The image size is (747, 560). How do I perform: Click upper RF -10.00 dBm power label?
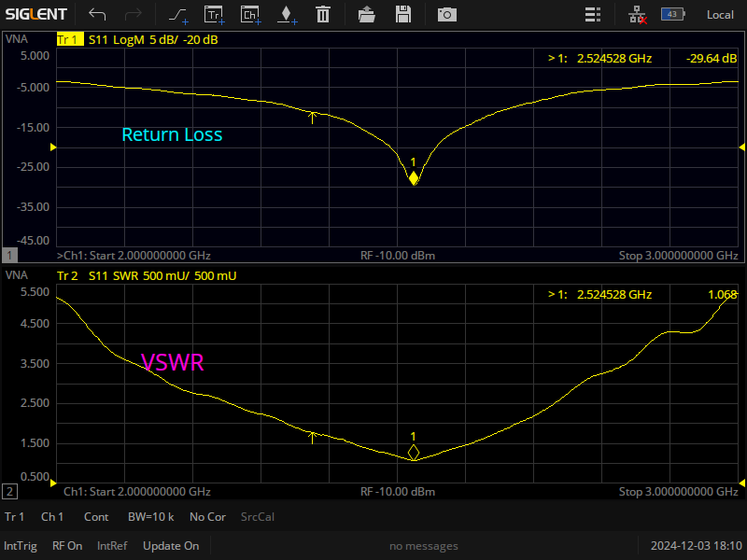[398, 255]
